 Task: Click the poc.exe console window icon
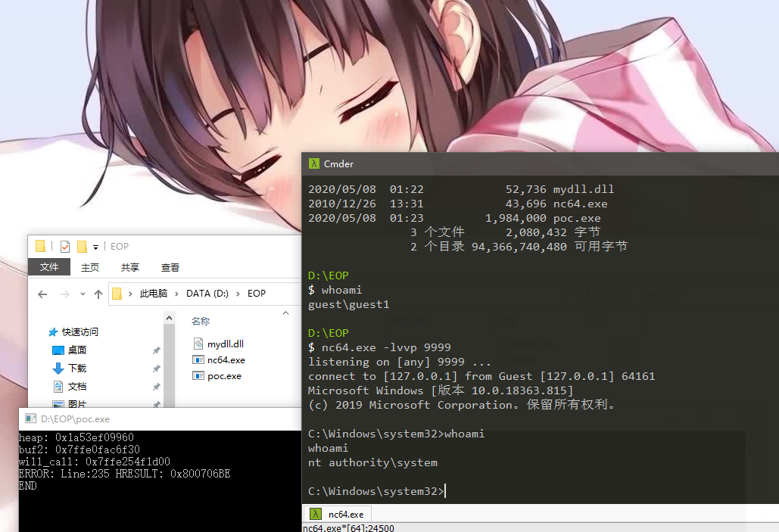[31, 418]
